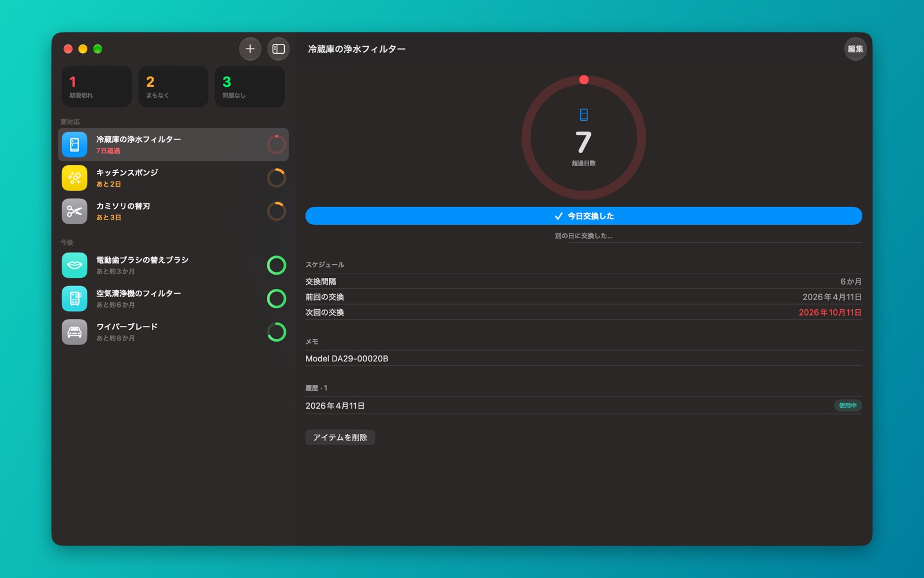Click the green ring for 電動歯ブラシの替えブラシ
The height and width of the screenshot is (578, 924).
(277, 265)
